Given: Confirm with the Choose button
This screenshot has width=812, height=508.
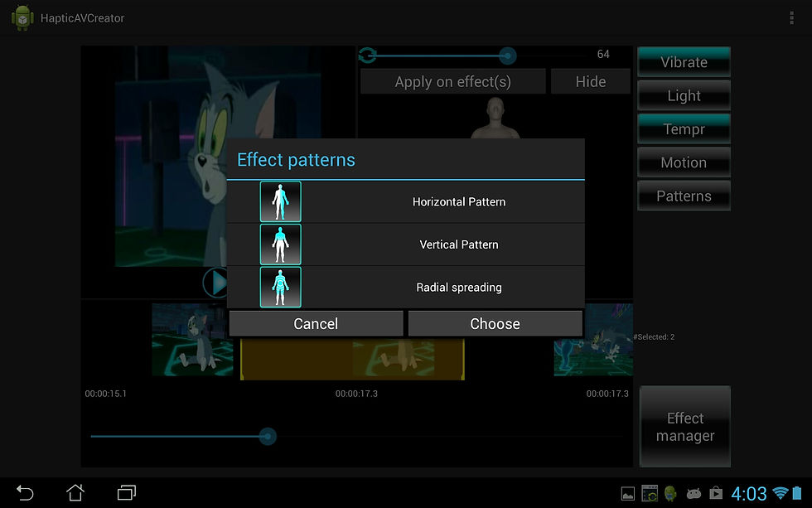Looking at the screenshot, I should 495,324.
